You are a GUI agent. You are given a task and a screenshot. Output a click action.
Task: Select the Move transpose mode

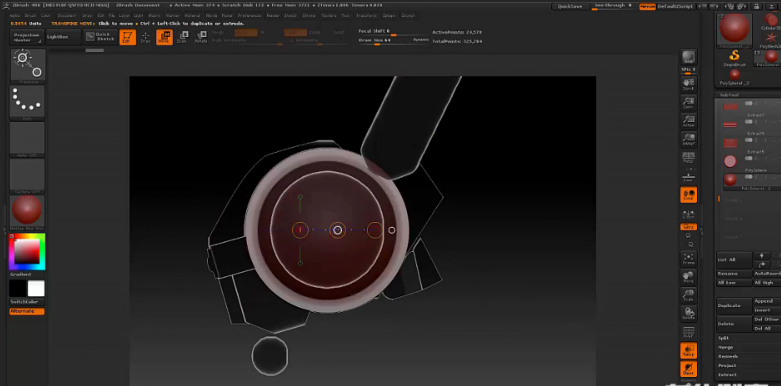(x=164, y=37)
